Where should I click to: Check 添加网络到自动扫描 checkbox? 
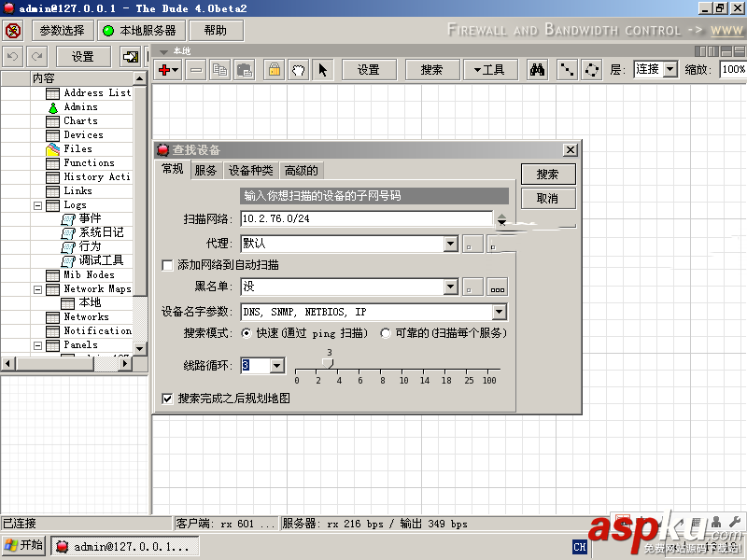[167, 265]
